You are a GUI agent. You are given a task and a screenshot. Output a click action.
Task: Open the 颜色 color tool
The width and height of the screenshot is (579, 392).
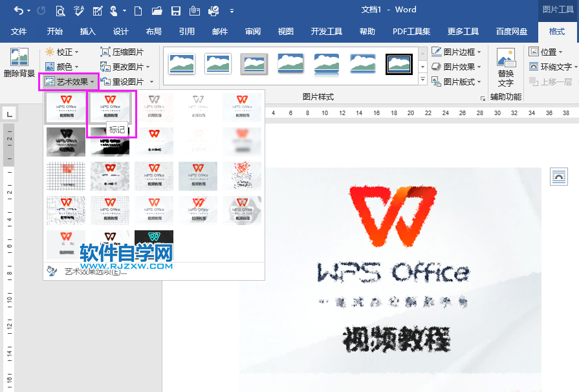[x=63, y=66]
